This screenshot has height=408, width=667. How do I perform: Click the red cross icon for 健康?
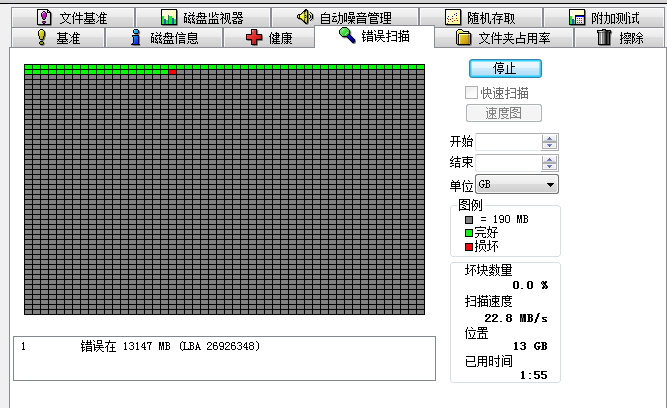tap(254, 38)
